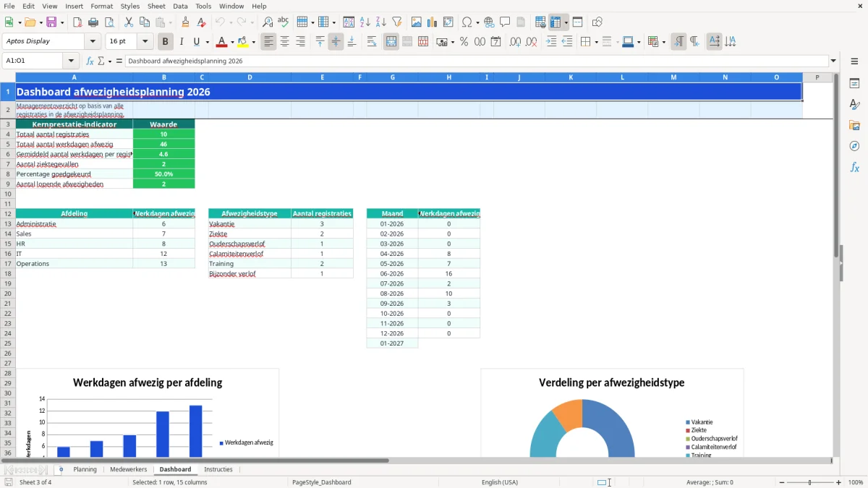
Task: Cut the selected cells
Action: pyautogui.click(x=128, y=22)
